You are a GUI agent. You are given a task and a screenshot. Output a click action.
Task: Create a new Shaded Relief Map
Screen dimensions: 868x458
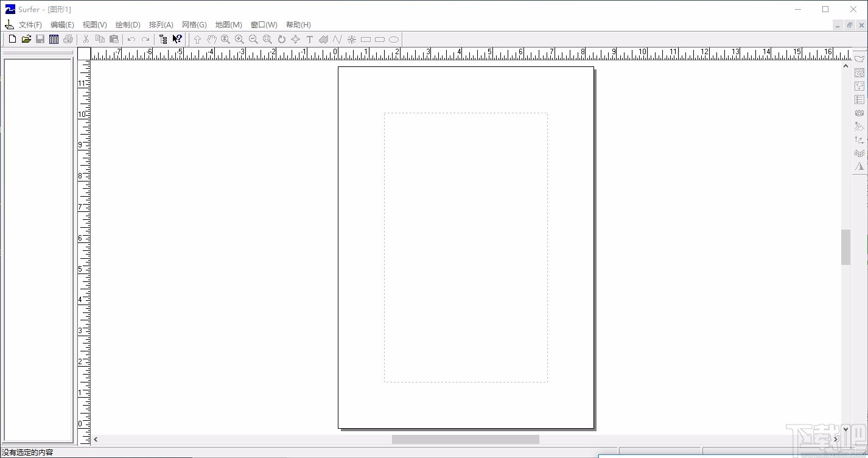(x=859, y=126)
